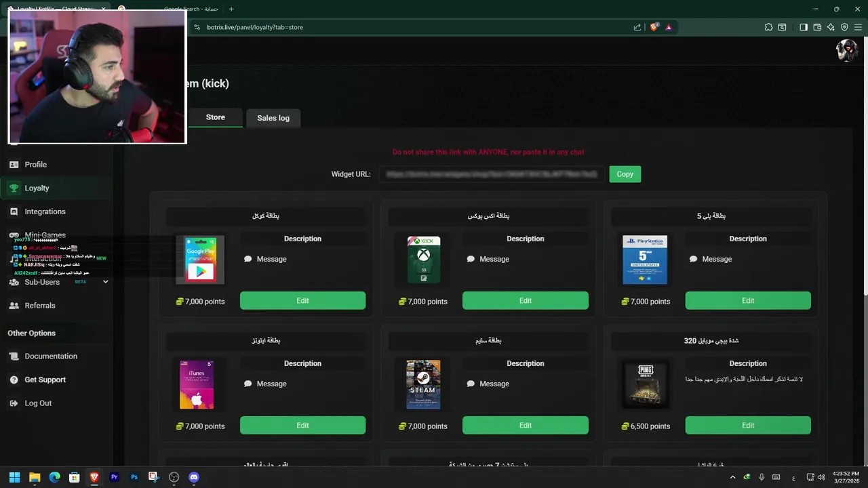The width and height of the screenshot is (868, 488).
Task: Launch Photoshop from the taskbar
Action: point(134,477)
